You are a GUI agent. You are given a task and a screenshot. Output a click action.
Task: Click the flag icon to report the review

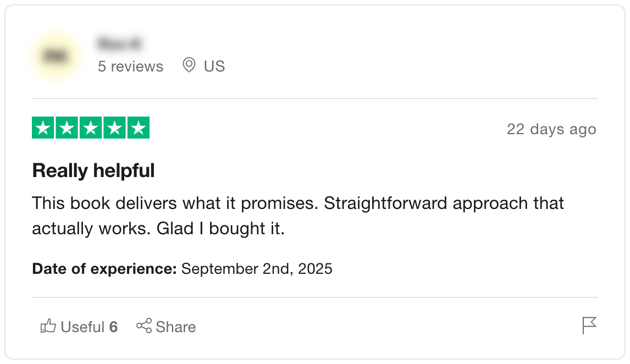point(589,325)
